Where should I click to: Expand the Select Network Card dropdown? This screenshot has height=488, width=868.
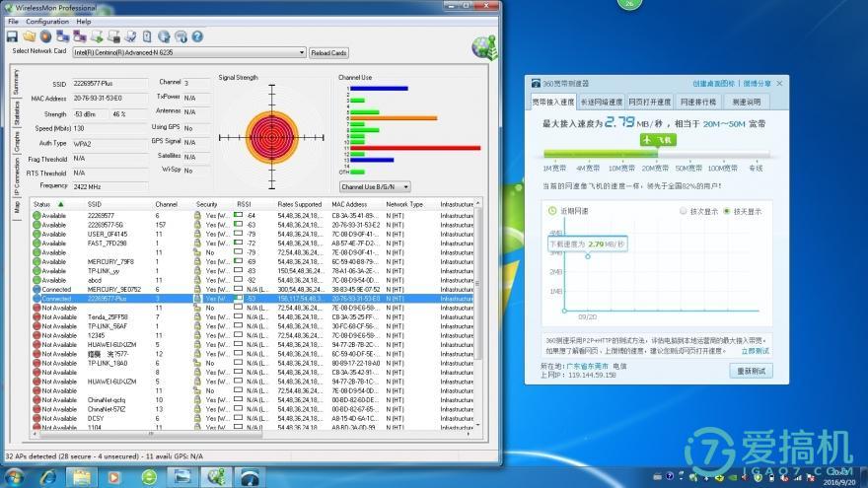pyautogui.click(x=302, y=52)
